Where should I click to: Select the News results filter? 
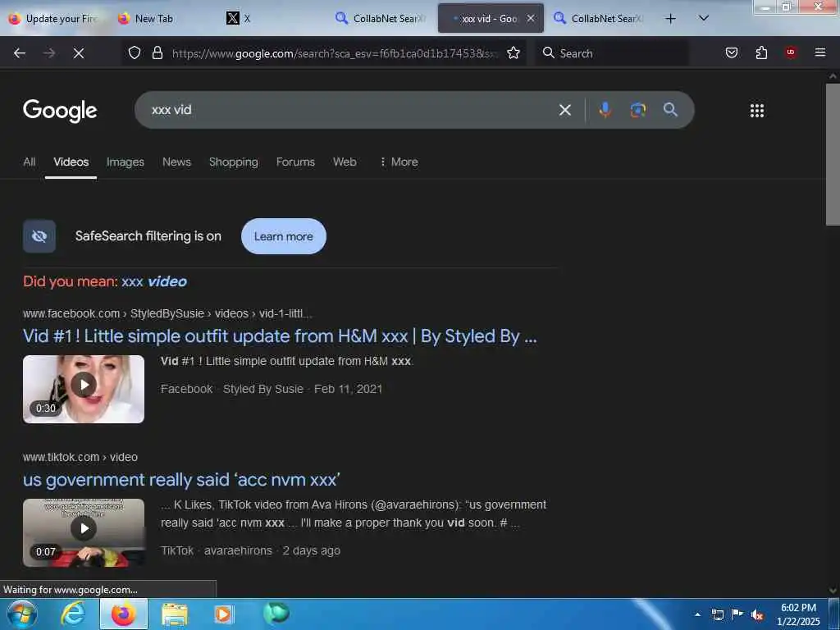(x=177, y=162)
